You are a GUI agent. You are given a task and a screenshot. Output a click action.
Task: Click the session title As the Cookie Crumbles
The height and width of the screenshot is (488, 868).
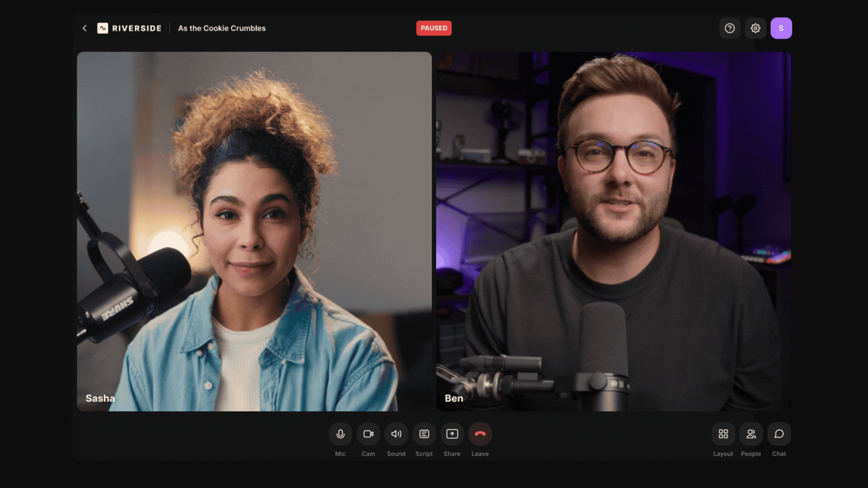click(222, 28)
